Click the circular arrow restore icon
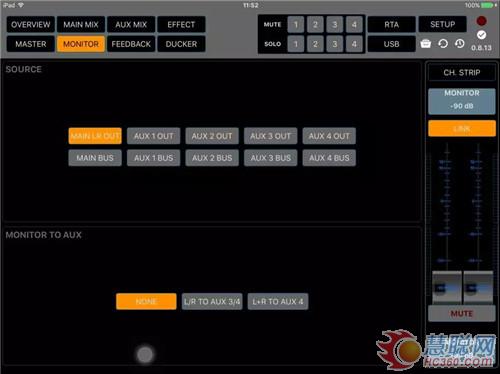 443,44
